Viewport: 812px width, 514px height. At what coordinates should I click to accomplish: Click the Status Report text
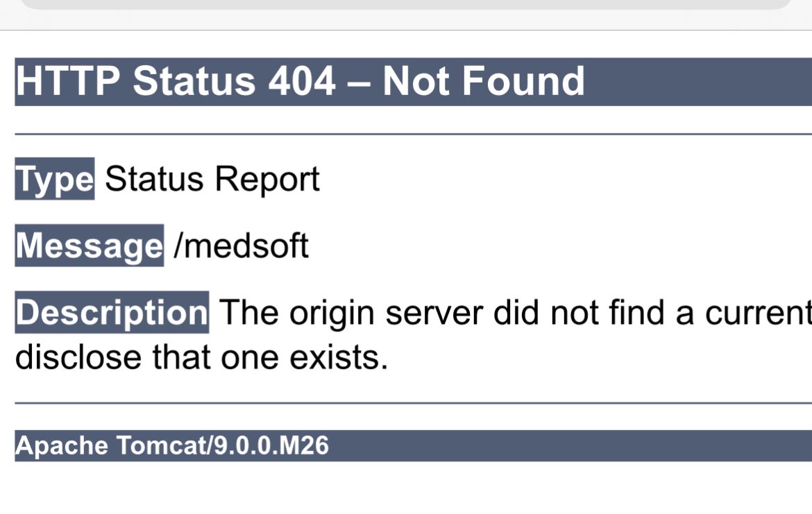coord(212,179)
